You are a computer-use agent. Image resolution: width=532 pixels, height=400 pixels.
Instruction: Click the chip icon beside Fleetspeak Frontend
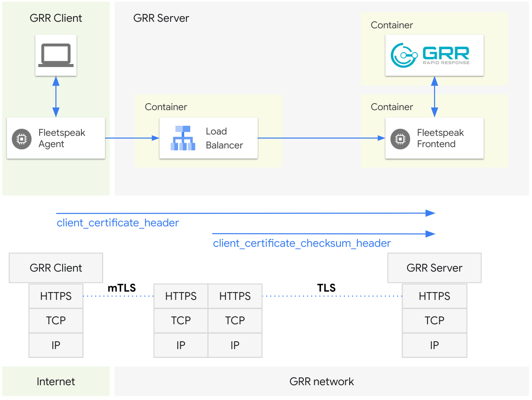[401, 138]
